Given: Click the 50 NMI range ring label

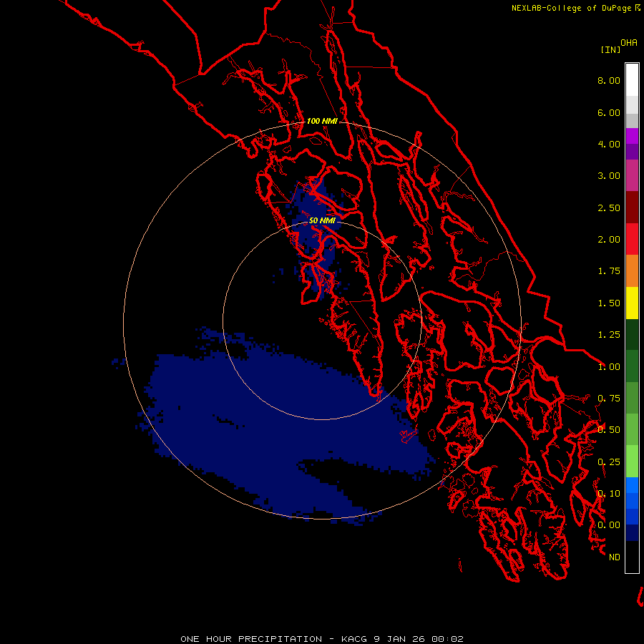Looking at the screenshot, I should [x=322, y=220].
